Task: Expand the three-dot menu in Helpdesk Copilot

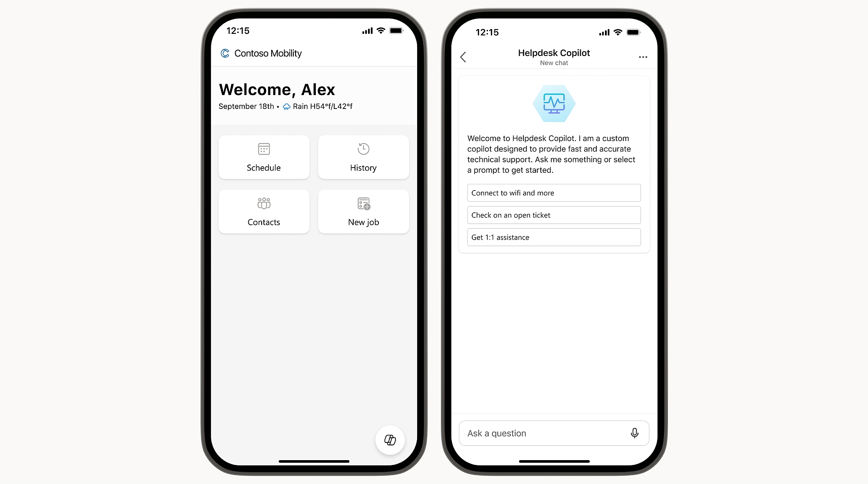Action: coord(643,57)
